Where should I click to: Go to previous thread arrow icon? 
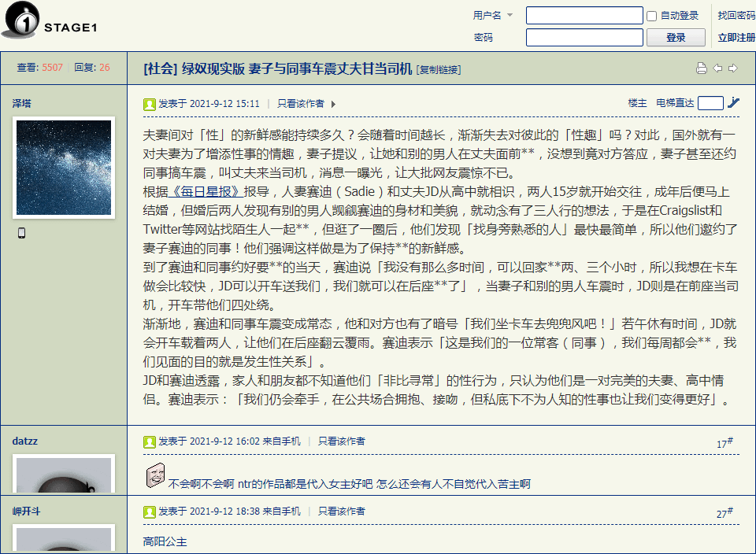point(717,68)
